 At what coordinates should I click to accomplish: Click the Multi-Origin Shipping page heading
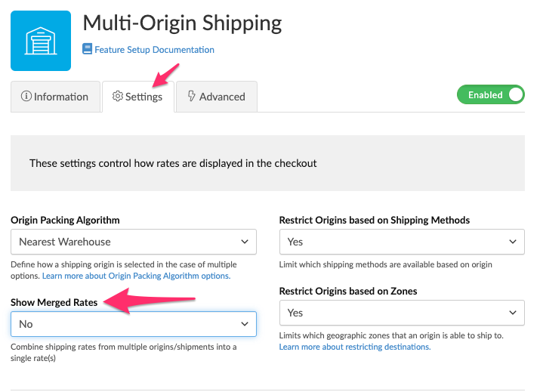pyautogui.click(x=182, y=23)
